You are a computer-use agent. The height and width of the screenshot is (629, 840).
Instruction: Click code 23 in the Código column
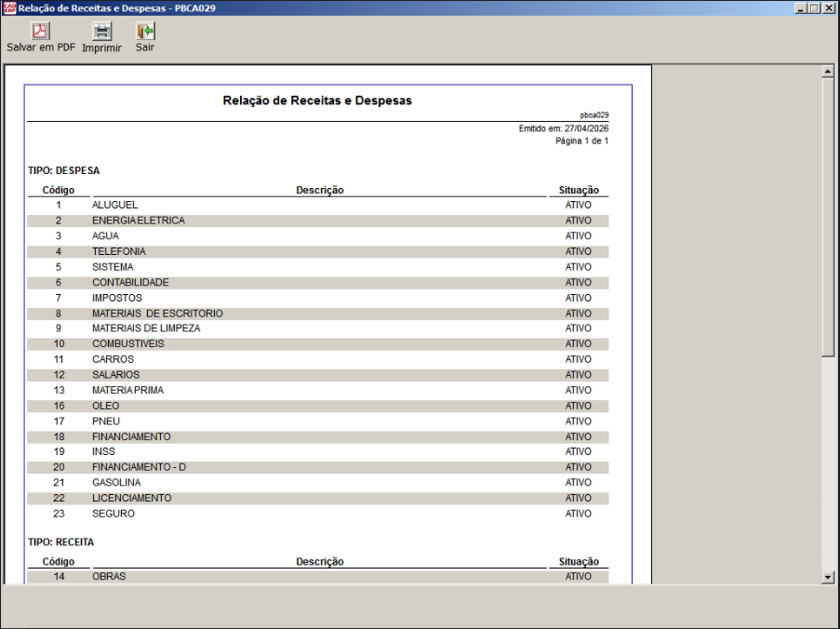pyautogui.click(x=59, y=514)
